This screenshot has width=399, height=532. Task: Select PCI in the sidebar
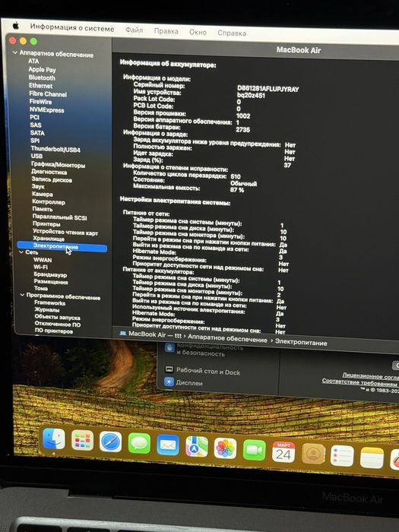[35, 117]
